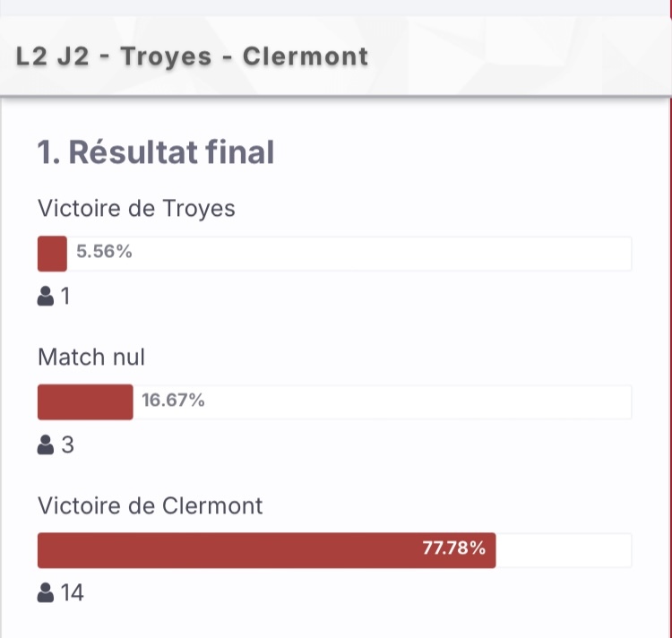Click vote count 14 under Clermont
The height and width of the screenshot is (638, 672).
pyautogui.click(x=72, y=593)
